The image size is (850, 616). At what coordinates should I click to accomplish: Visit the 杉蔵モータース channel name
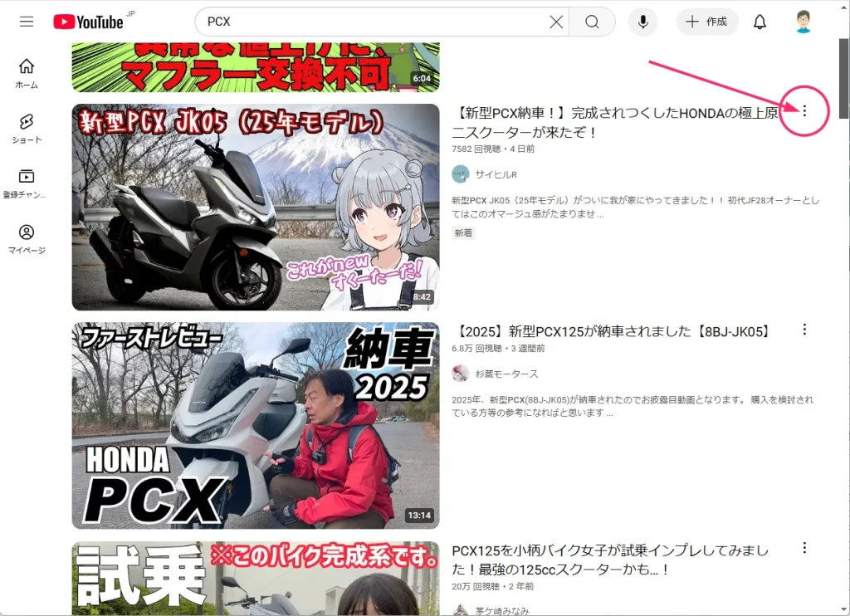point(507,374)
